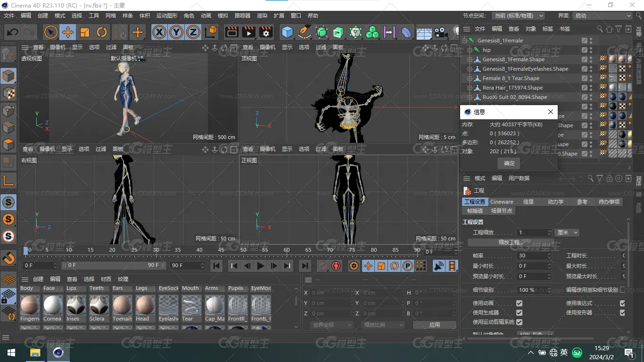Image resolution: width=644 pixels, height=362 pixels.
Task: Select the Irises material thumbnail
Action: (x=75, y=305)
